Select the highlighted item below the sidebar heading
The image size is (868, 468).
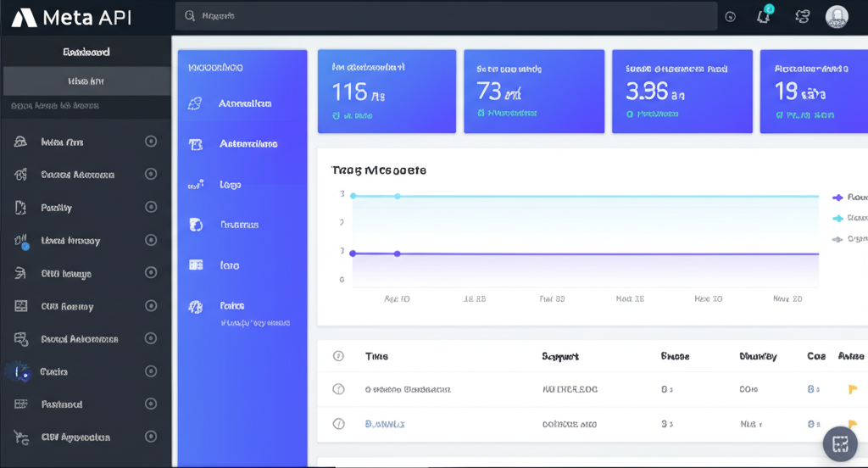click(86, 81)
